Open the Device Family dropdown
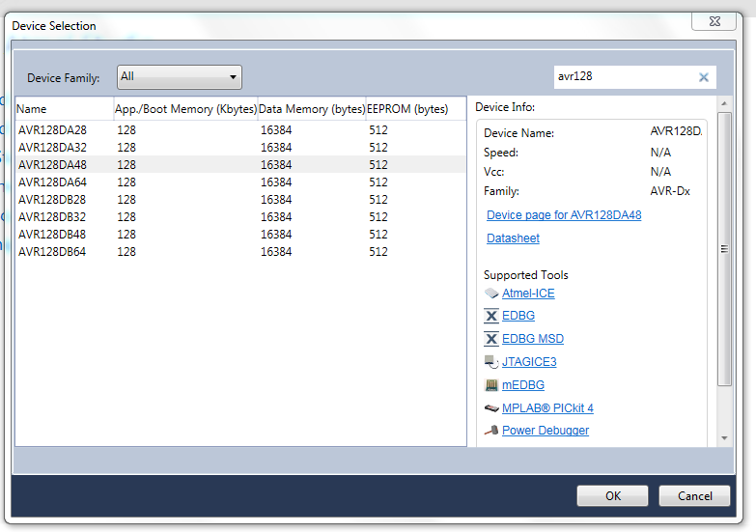 pyautogui.click(x=179, y=77)
